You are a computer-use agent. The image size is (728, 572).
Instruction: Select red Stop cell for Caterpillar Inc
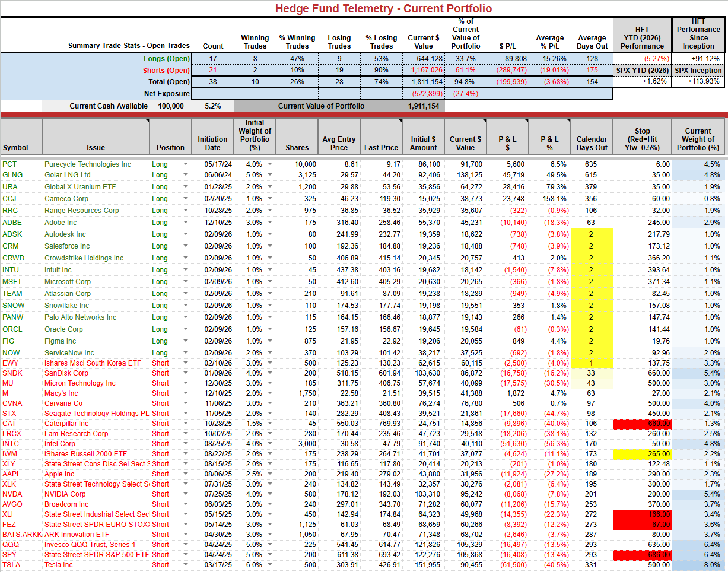coord(642,424)
